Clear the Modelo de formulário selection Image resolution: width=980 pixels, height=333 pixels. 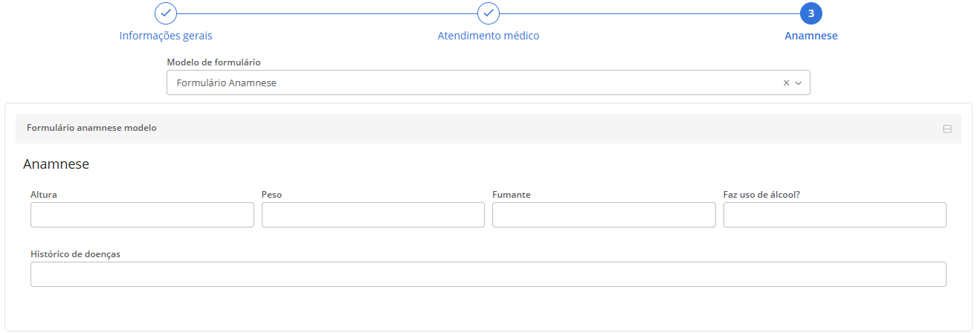[x=786, y=83]
